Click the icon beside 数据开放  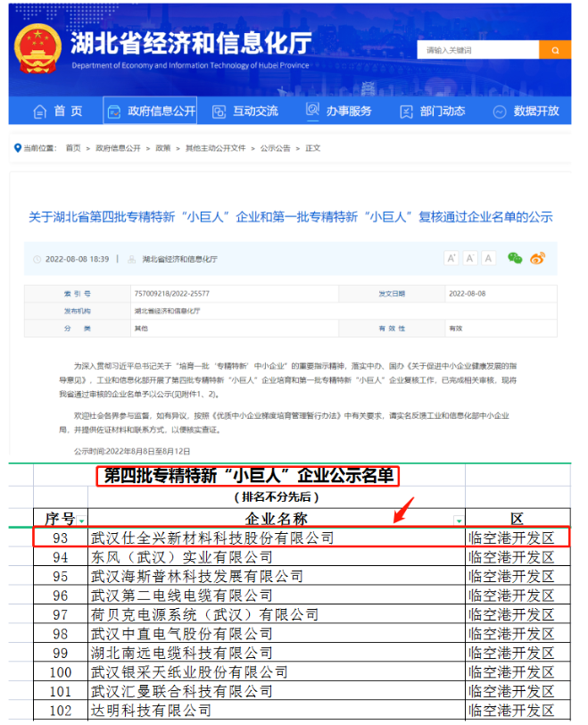coord(500,112)
